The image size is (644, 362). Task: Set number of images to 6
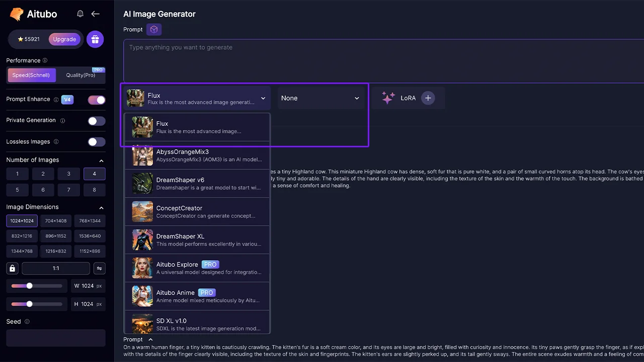[x=43, y=190]
